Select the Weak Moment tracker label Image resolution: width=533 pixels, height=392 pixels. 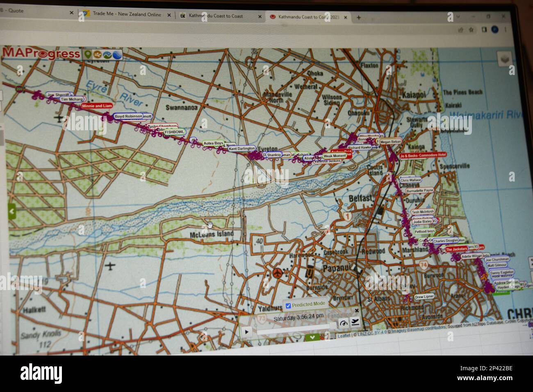pos(335,156)
